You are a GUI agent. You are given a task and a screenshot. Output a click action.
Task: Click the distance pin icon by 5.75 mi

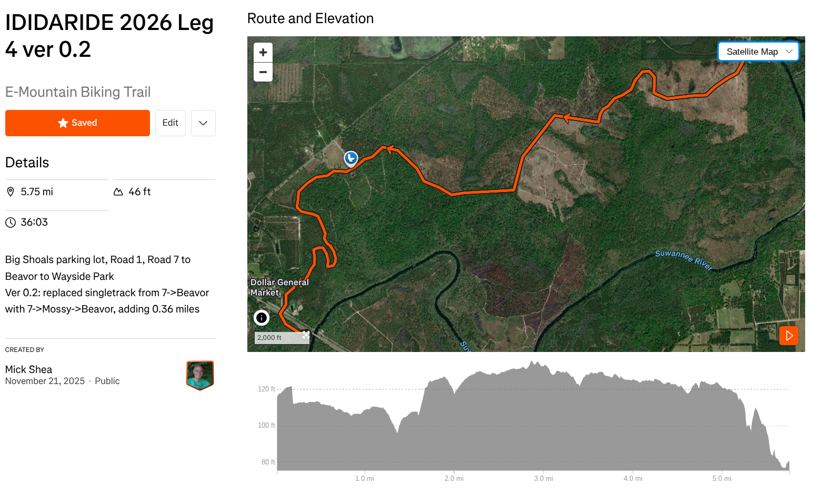click(11, 192)
